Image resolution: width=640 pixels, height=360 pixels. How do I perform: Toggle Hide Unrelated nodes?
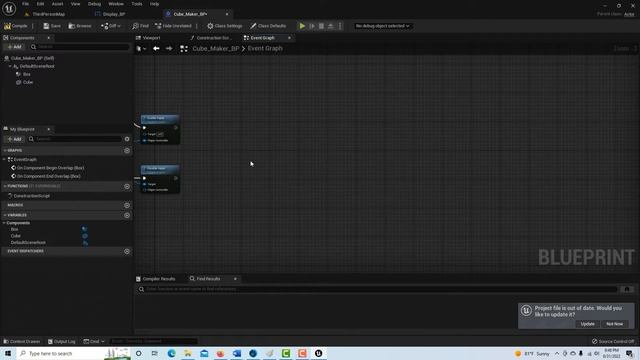tap(173, 26)
